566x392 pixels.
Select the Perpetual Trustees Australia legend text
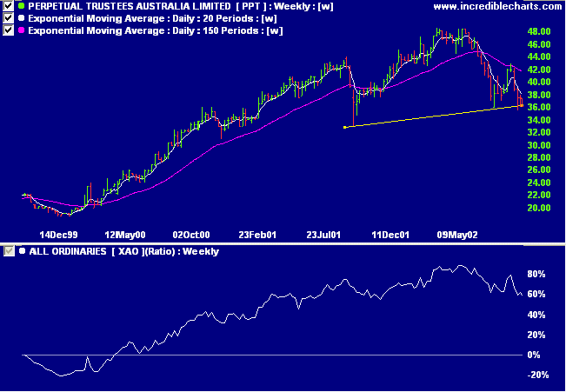coord(181,6)
